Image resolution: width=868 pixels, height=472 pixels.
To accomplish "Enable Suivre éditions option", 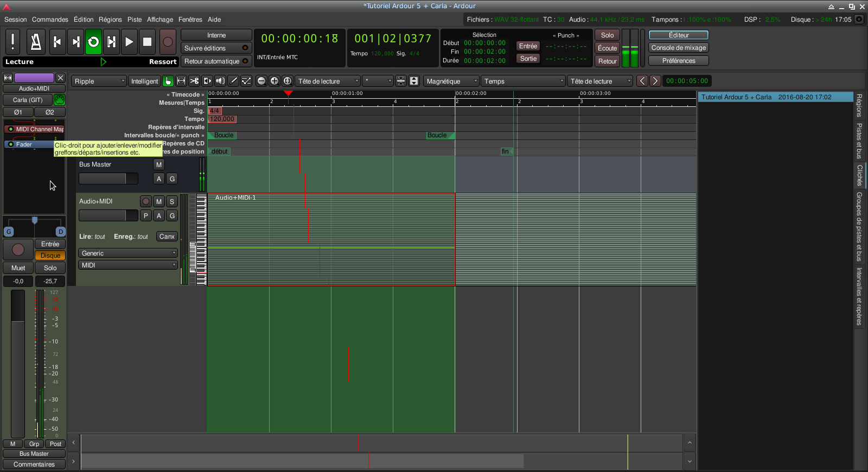I will pyautogui.click(x=216, y=48).
